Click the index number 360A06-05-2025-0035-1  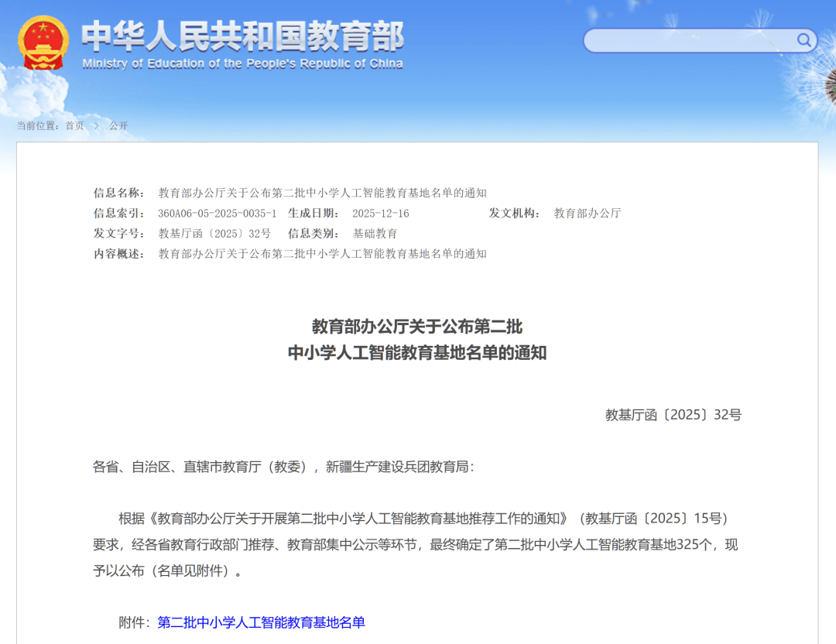click(217, 214)
